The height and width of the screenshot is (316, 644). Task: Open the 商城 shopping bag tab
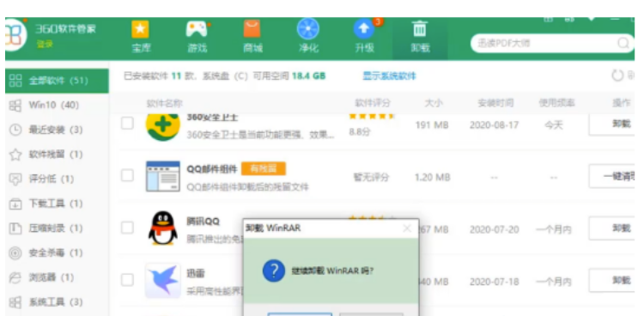(252, 37)
